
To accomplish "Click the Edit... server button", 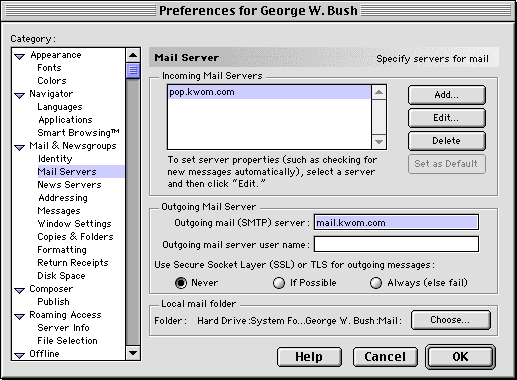I will (447, 118).
